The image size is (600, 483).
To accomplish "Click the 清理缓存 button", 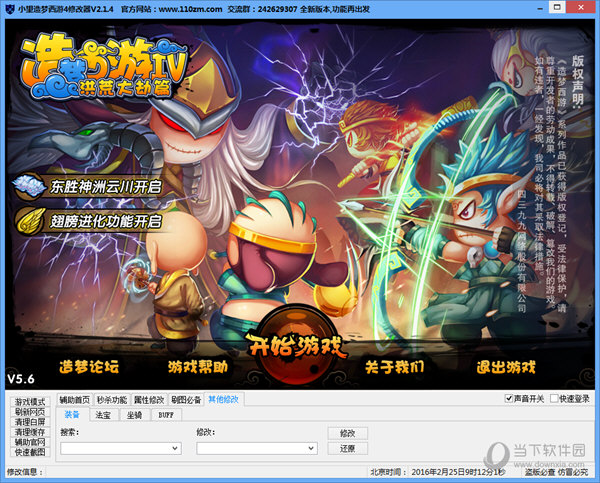I will click(x=30, y=432).
